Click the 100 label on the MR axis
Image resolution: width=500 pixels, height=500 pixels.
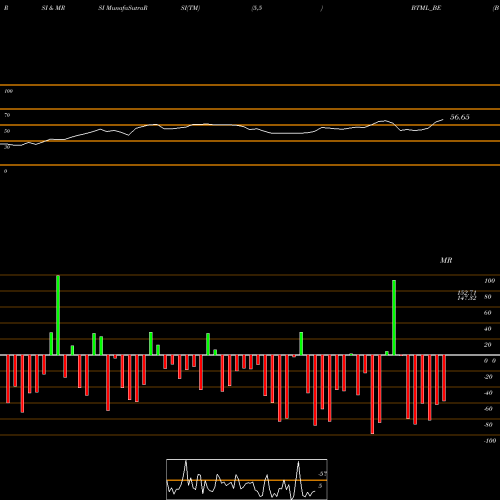[x=490, y=281]
